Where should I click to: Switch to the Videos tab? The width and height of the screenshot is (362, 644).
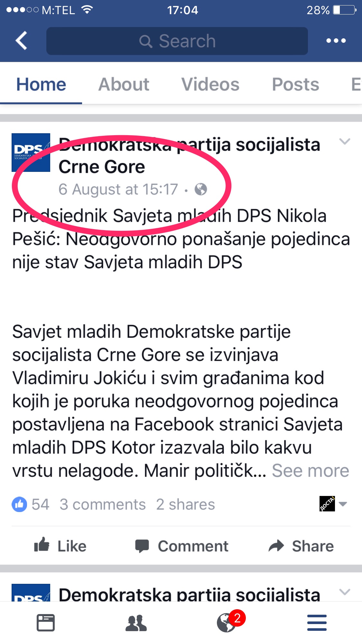pos(210,84)
